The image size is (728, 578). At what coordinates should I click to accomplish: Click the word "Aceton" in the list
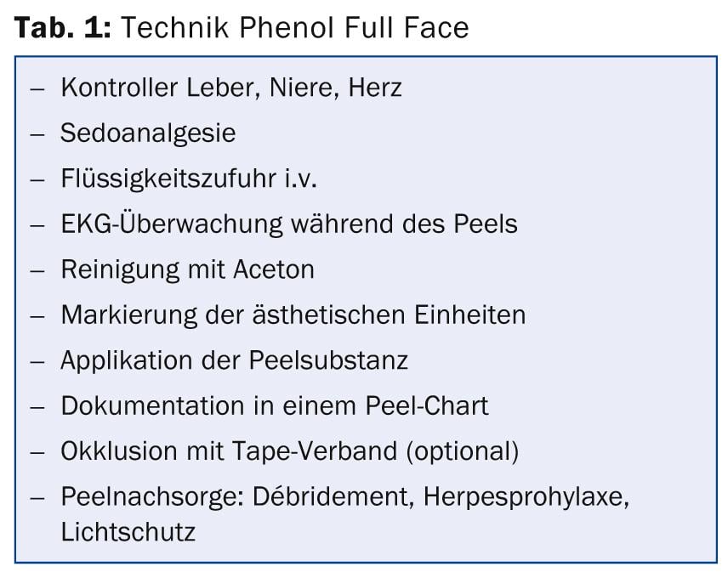coord(275,269)
